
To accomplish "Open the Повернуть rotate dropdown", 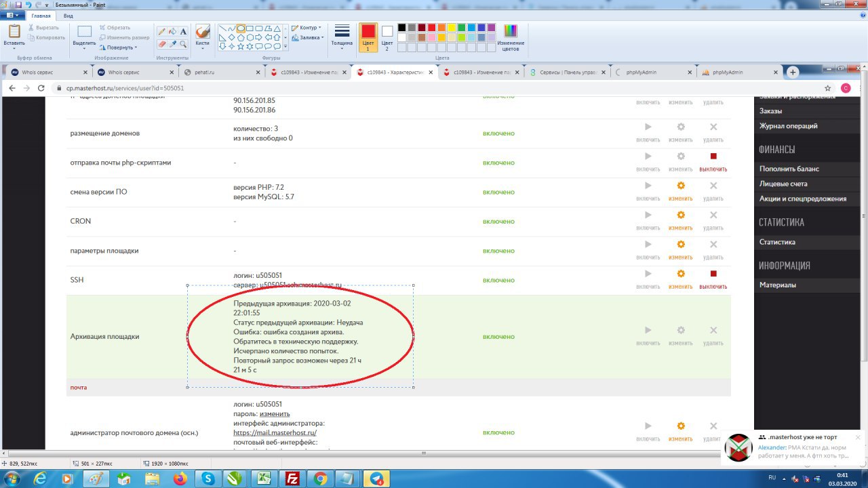I will 118,47.
